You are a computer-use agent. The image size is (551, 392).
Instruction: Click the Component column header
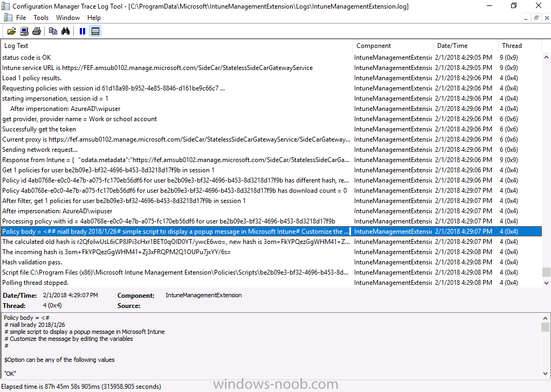tap(393, 46)
